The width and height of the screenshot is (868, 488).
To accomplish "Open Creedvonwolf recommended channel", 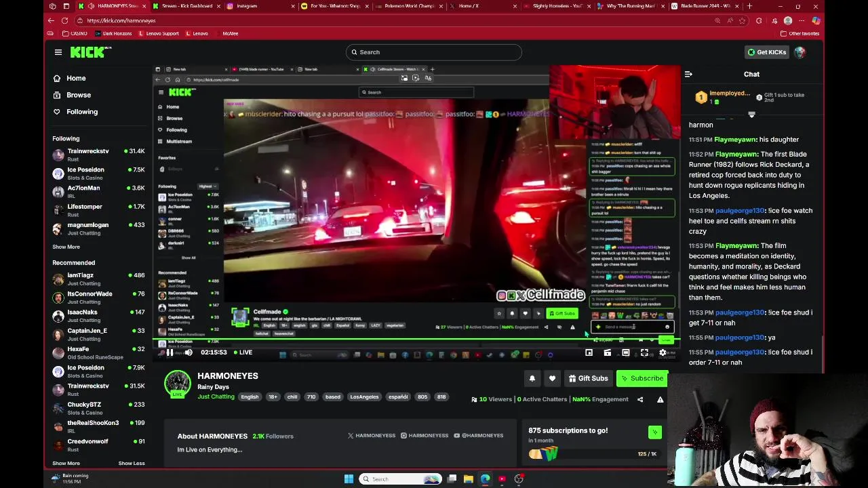I will point(98,445).
